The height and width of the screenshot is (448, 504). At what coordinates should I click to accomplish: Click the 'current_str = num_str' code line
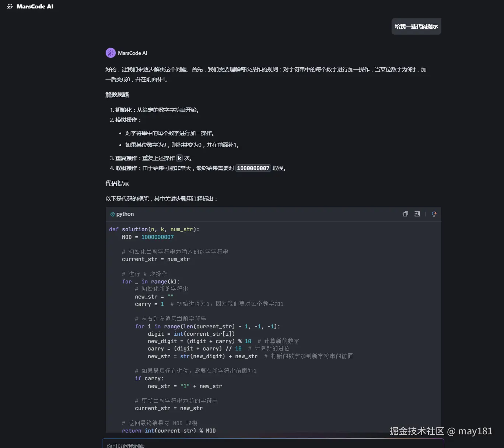[x=156, y=259]
